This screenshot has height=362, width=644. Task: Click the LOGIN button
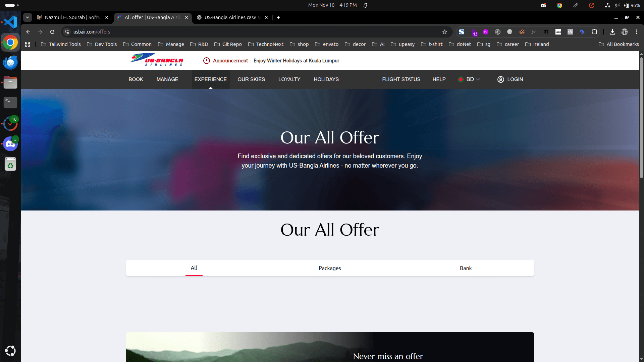[x=510, y=79]
